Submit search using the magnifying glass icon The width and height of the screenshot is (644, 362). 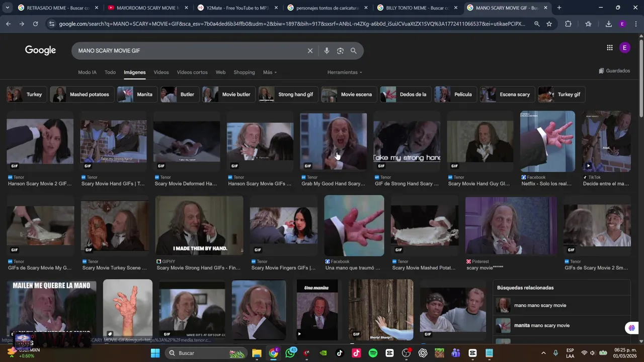(354, 51)
